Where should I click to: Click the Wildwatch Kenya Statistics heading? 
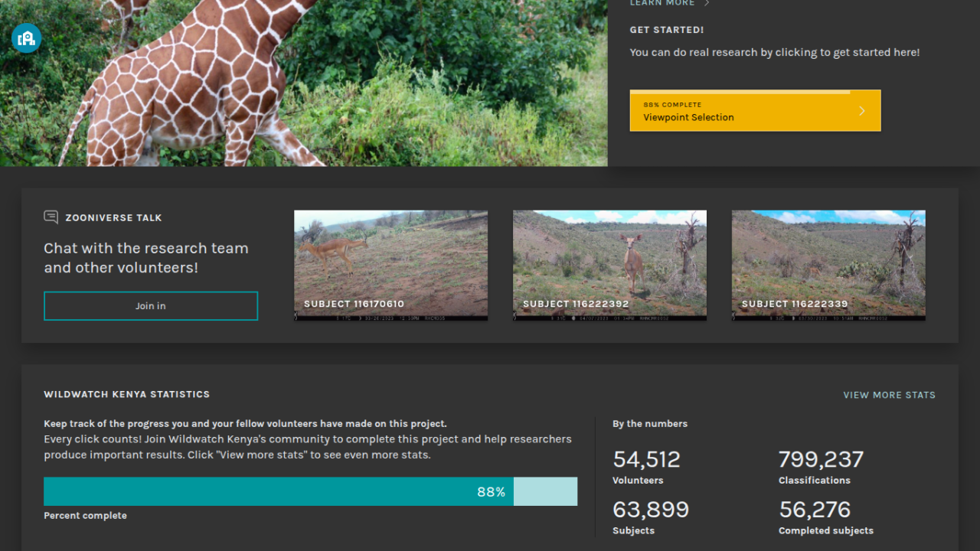[126, 395]
